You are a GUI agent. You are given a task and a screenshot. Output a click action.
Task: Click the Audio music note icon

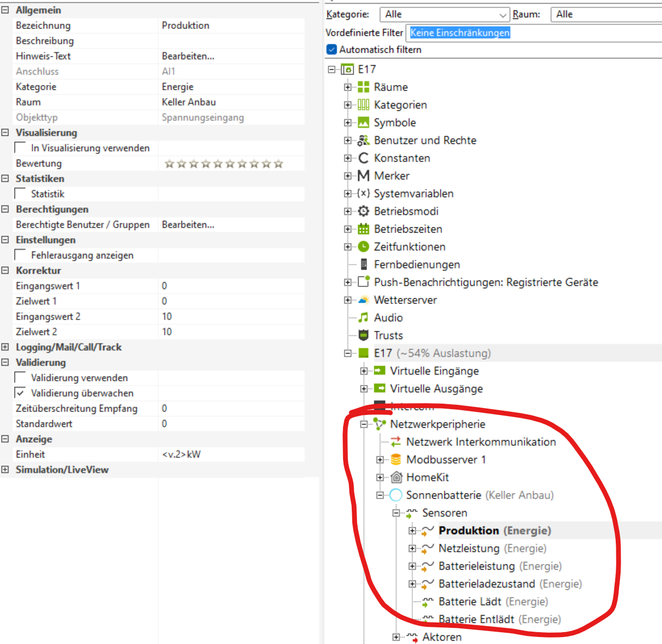364,318
